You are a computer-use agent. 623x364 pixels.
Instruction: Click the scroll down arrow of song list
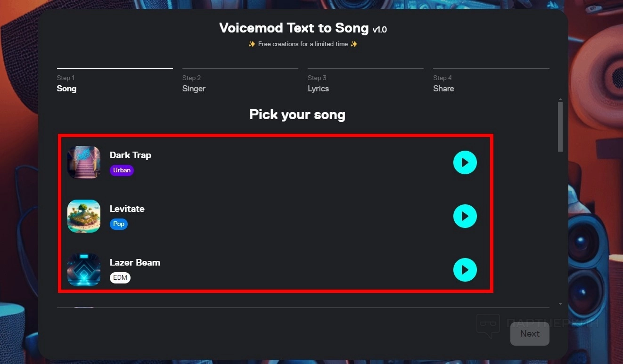[560, 304]
